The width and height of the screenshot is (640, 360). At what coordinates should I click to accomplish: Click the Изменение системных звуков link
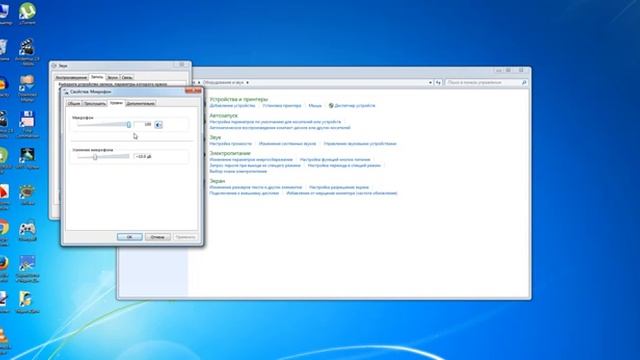pyautogui.click(x=287, y=144)
